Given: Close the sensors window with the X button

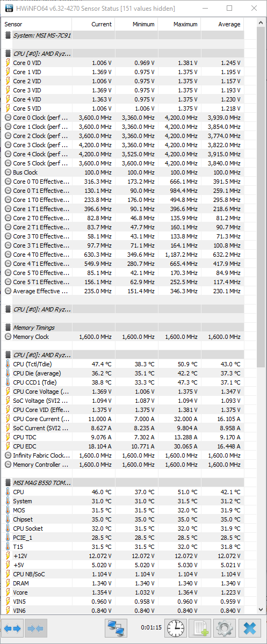Looking at the screenshot, I should click(249, 627).
